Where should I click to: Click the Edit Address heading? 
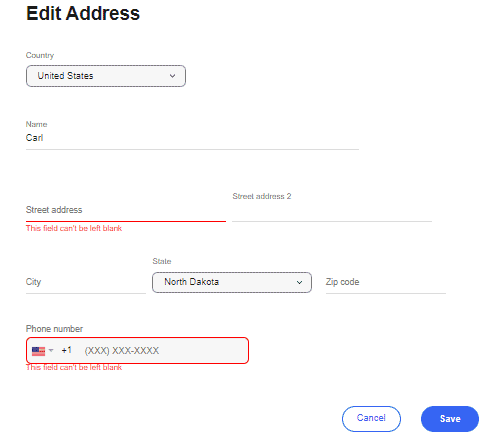pyautogui.click(x=83, y=13)
